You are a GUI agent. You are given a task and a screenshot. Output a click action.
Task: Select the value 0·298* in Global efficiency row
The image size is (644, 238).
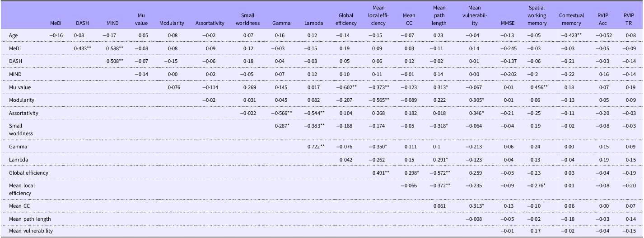pos(411,172)
